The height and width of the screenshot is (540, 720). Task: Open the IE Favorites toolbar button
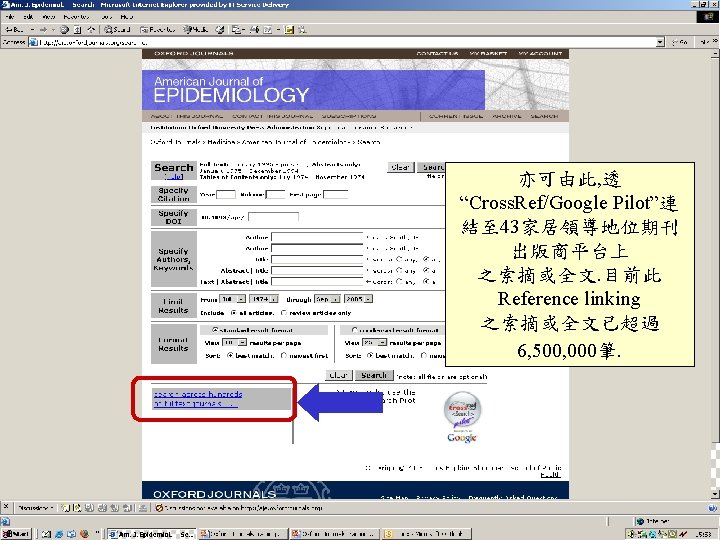click(158, 29)
